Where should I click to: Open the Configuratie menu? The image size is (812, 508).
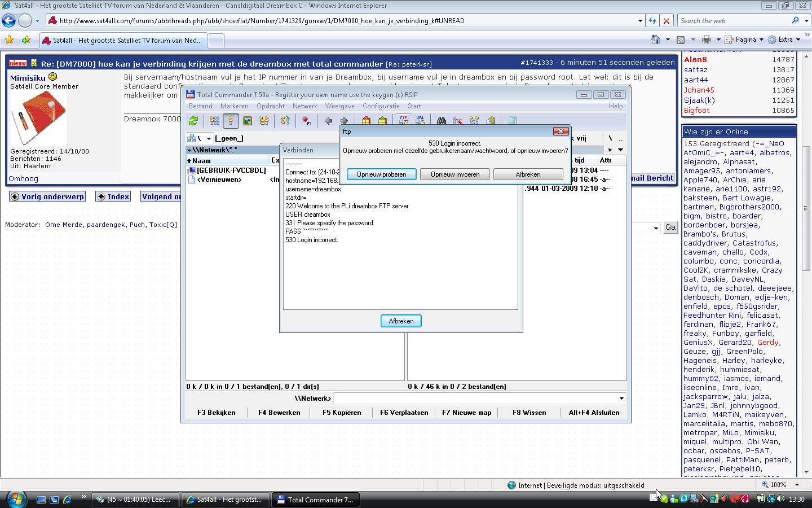click(381, 106)
